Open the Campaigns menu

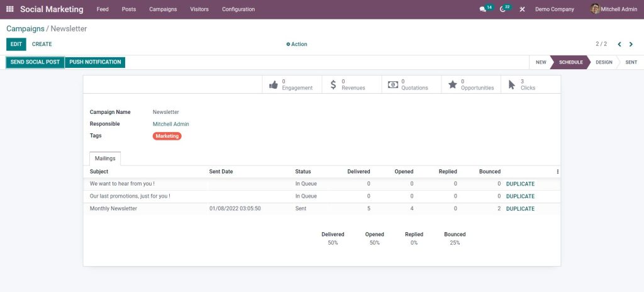tap(163, 9)
